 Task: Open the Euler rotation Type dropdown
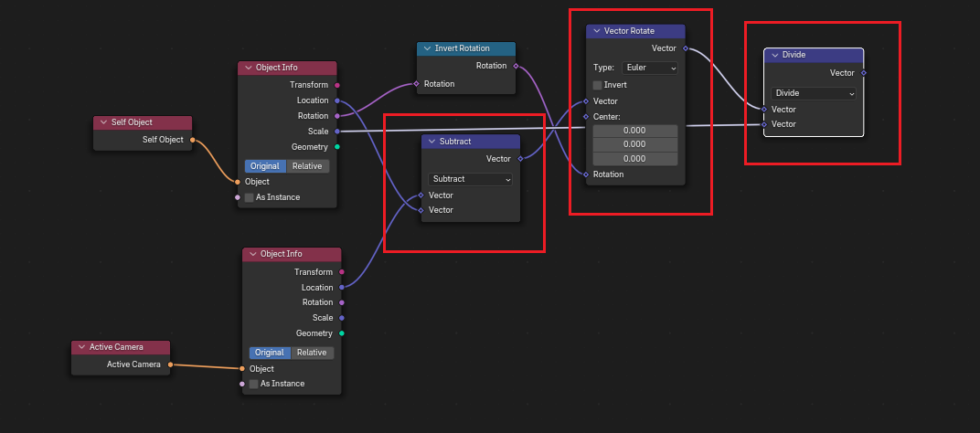[x=650, y=68]
